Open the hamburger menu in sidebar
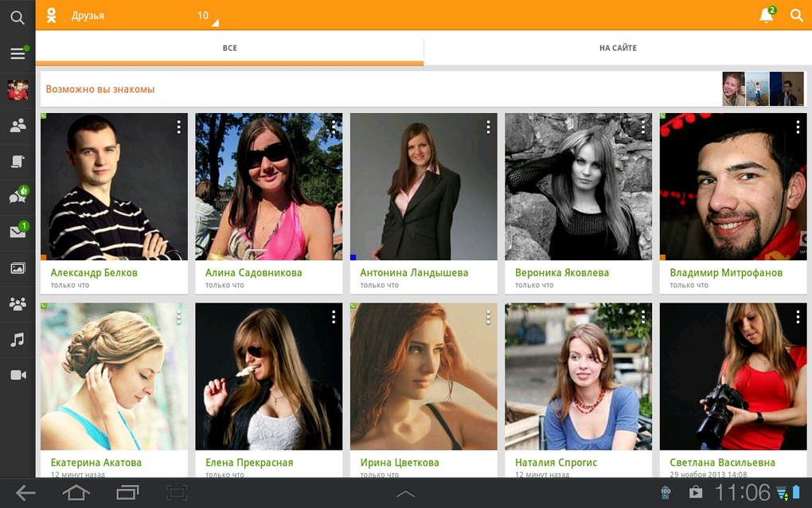 [18, 53]
